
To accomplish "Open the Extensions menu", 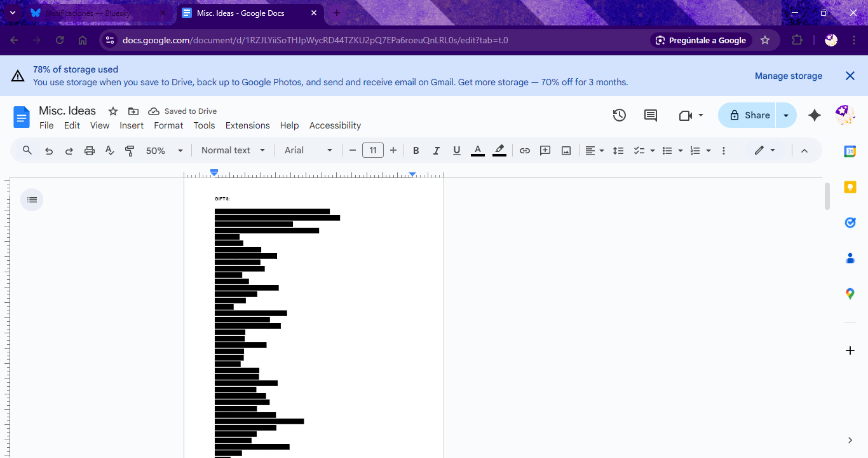I will (247, 125).
